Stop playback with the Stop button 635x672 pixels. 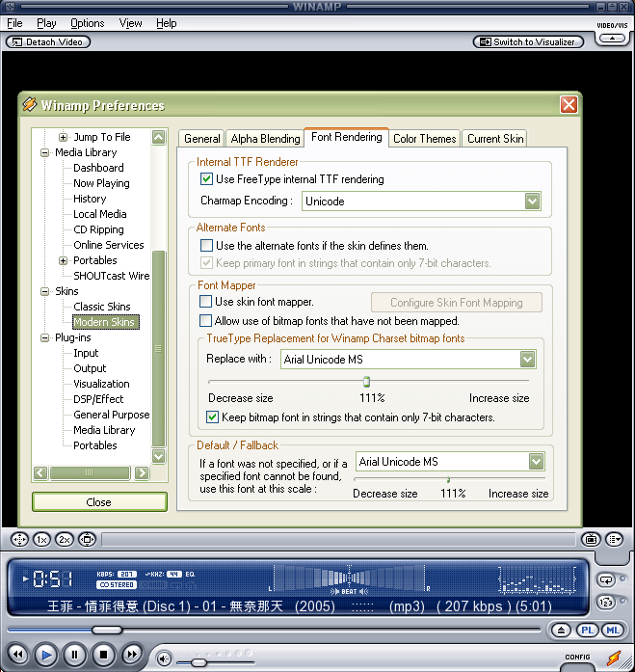click(x=103, y=655)
